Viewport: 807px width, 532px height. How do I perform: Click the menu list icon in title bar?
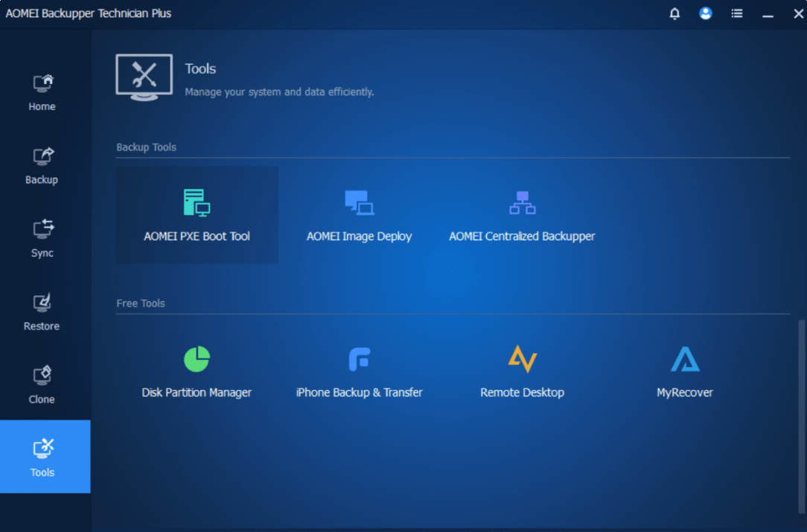pyautogui.click(x=736, y=13)
